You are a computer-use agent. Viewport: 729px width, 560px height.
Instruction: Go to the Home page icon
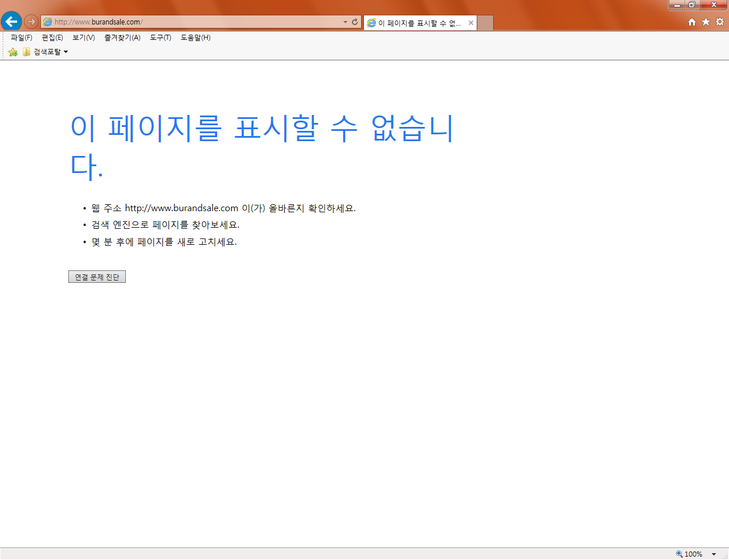click(692, 22)
